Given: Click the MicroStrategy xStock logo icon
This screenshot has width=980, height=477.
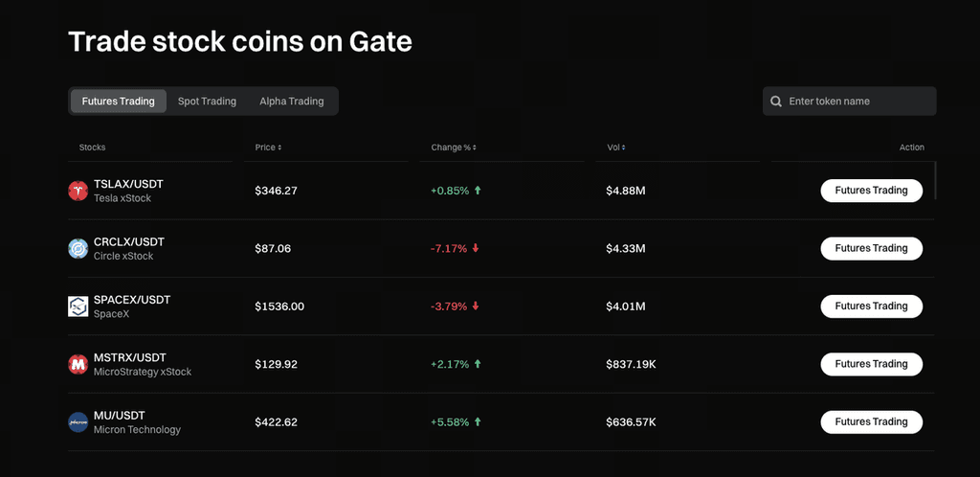Looking at the screenshot, I should (78, 365).
